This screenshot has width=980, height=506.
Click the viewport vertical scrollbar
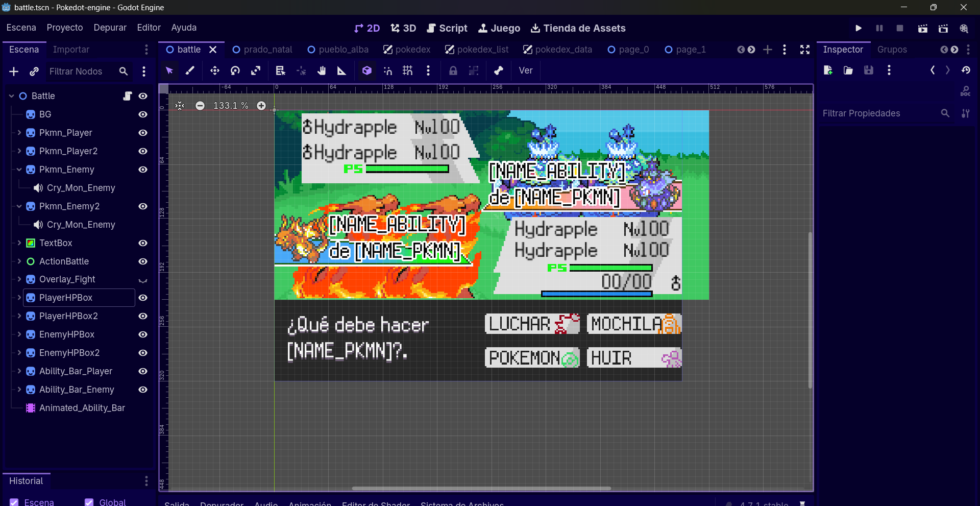pos(810,310)
